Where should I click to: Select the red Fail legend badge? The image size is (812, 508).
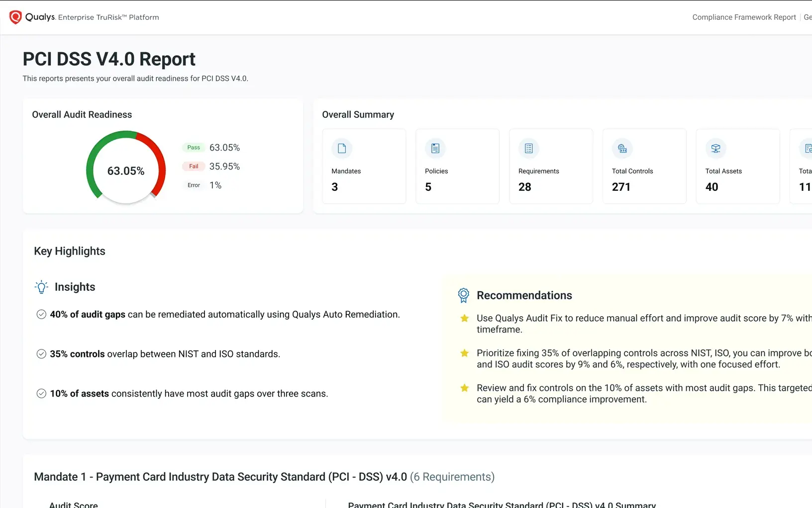point(194,167)
